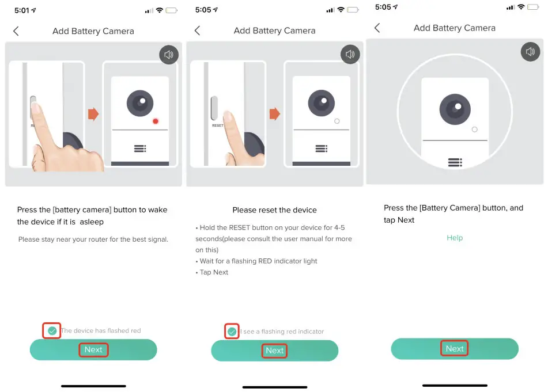Viewport: 548px width, 392px height.
Task: Tap the camera image with red indicator light
Action: tap(139, 116)
